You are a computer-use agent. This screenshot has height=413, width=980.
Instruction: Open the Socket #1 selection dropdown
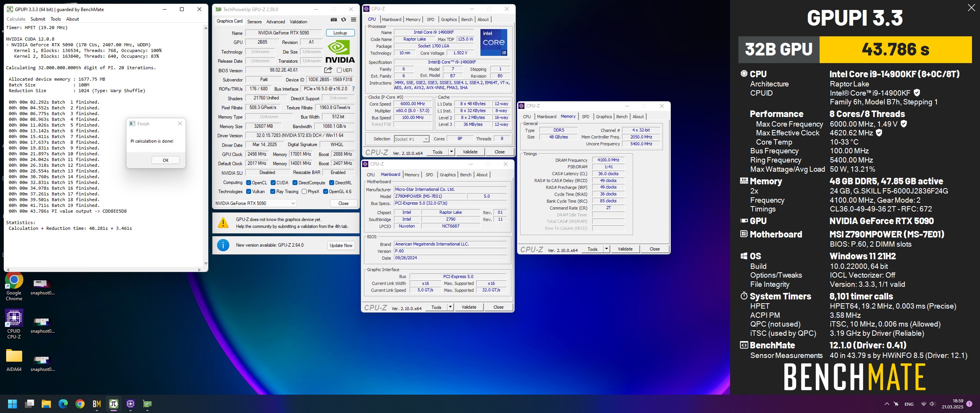[x=412, y=139]
